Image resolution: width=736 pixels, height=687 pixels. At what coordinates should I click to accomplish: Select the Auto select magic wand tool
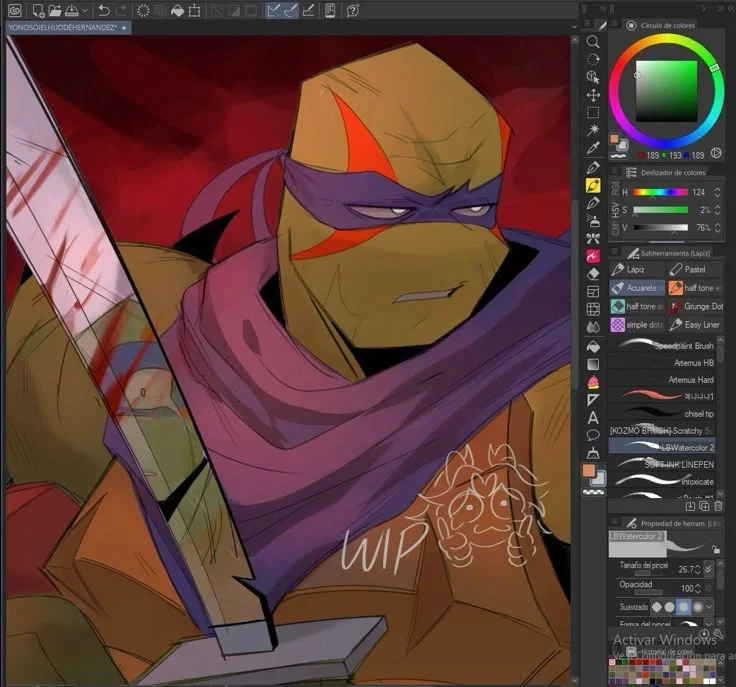[x=593, y=130]
